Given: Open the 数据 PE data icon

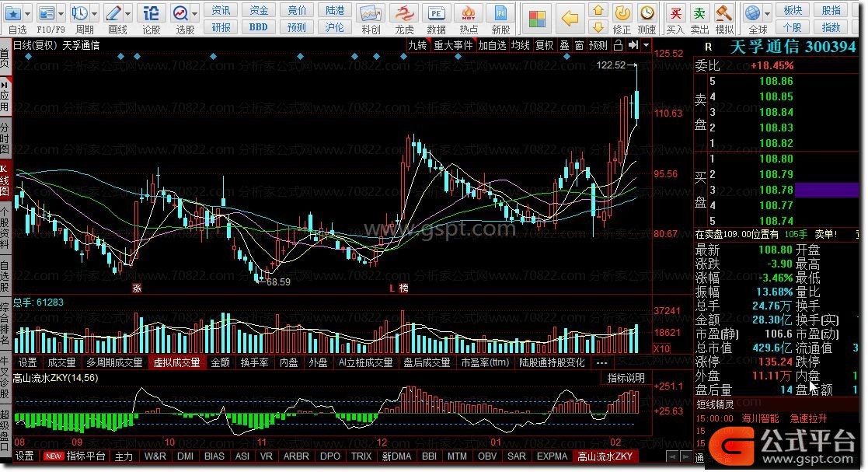Looking at the screenshot, I should pos(436,12).
